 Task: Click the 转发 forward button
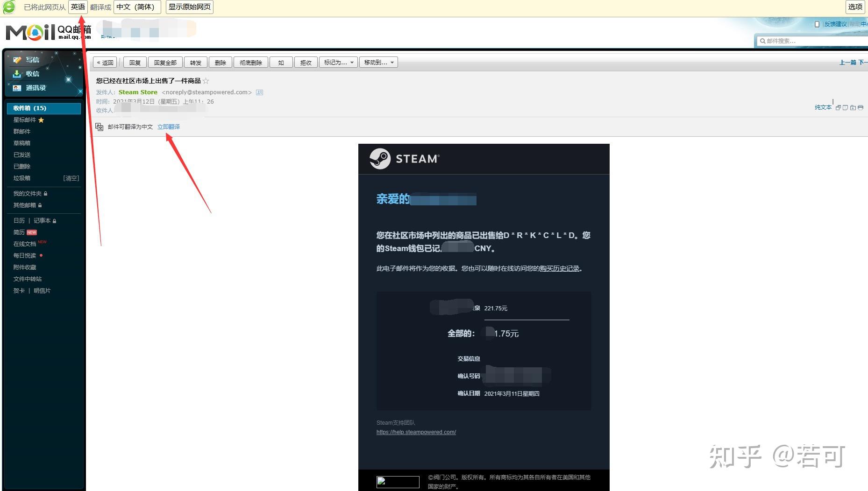pyautogui.click(x=196, y=63)
